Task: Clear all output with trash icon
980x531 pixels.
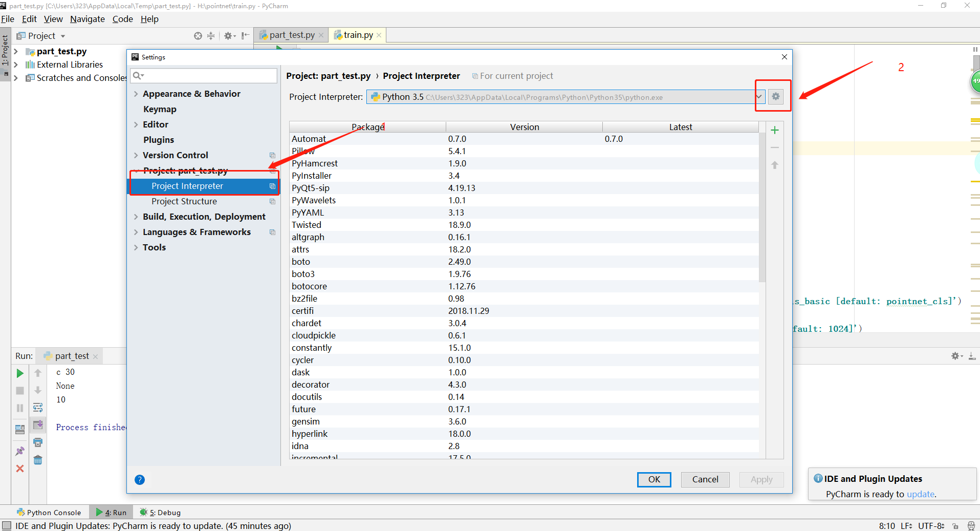Action: coord(38,460)
